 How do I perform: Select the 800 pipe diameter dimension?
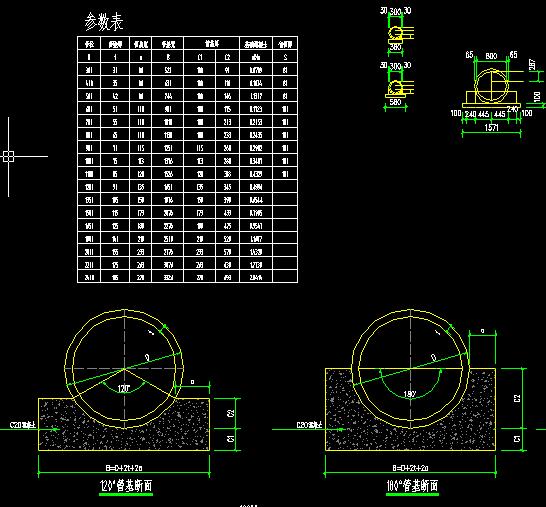(x=491, y=56)
